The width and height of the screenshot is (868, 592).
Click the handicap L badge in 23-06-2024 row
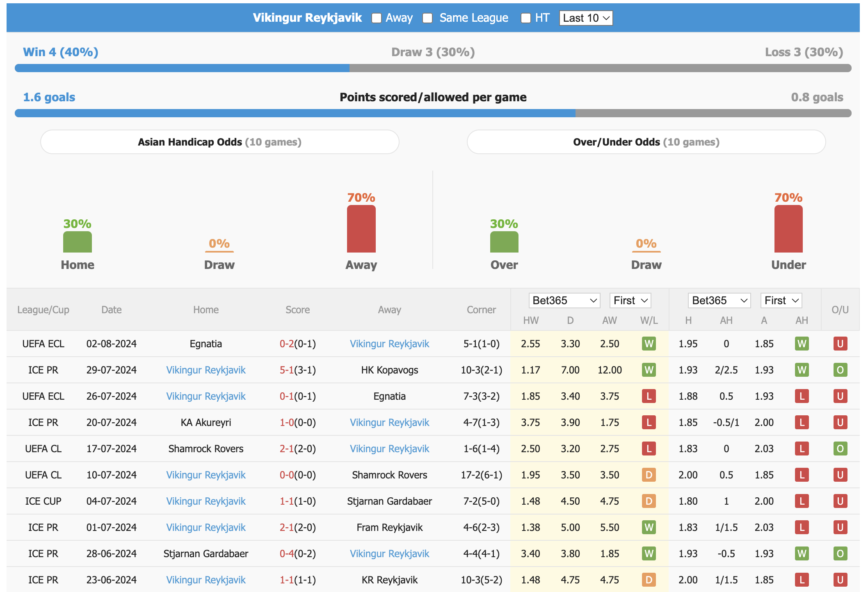(x=802, y=580)
